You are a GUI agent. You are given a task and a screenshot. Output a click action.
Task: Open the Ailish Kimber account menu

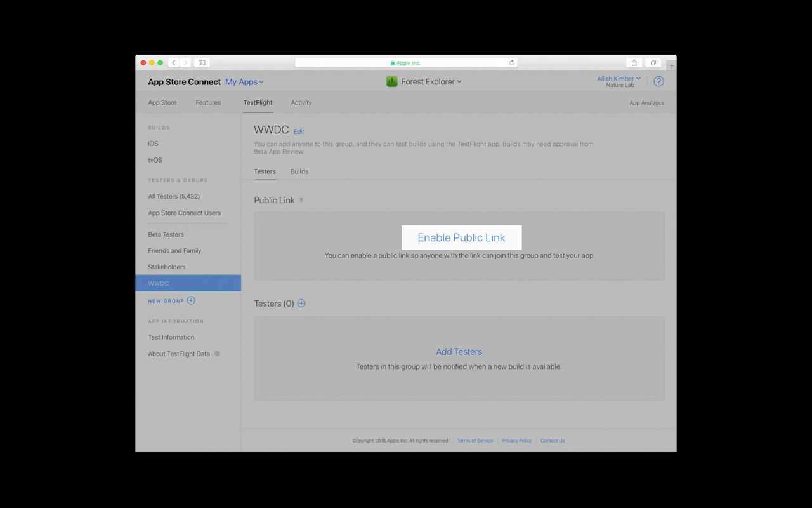click(619, 79)
